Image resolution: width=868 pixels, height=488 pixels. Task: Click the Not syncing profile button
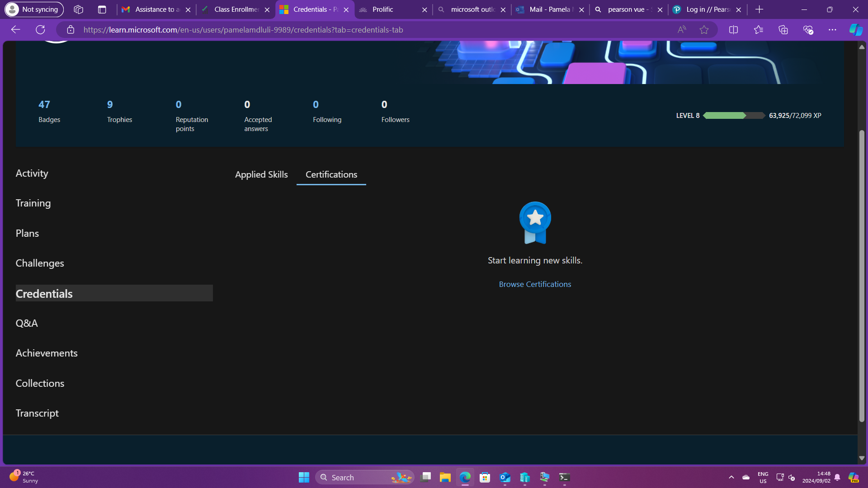pyautogui.click(x=34, y=9)
